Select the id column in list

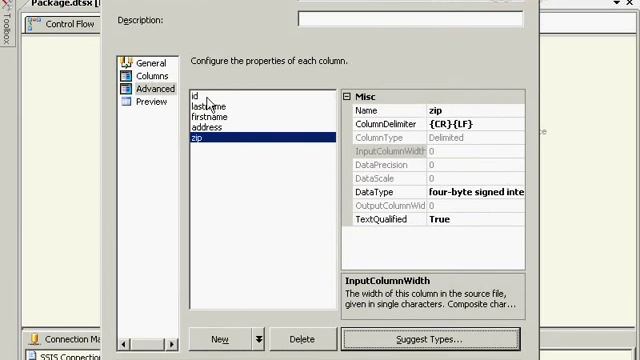(x=263, y=96)
